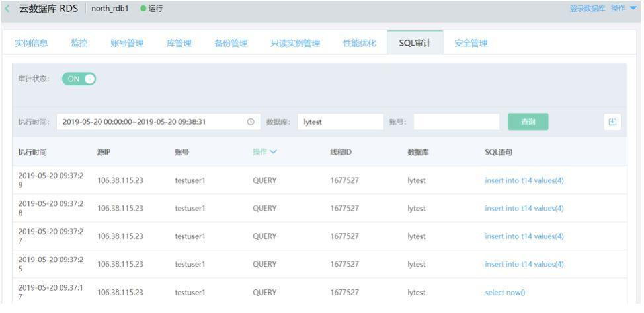Open SQL statement of the 09:37:29 row
This screenshot has width=644, height=313.
(524, 180)
